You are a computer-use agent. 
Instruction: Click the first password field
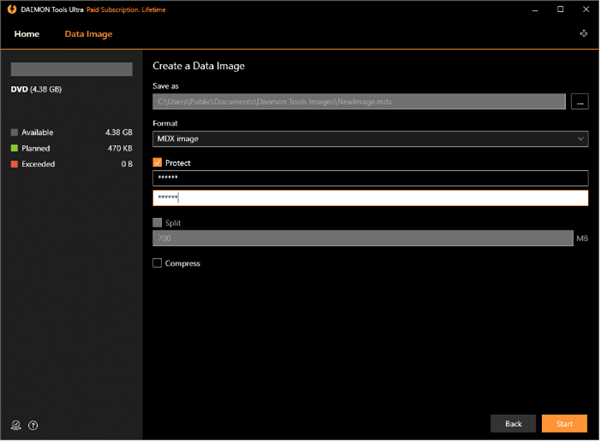coord(370,178)
